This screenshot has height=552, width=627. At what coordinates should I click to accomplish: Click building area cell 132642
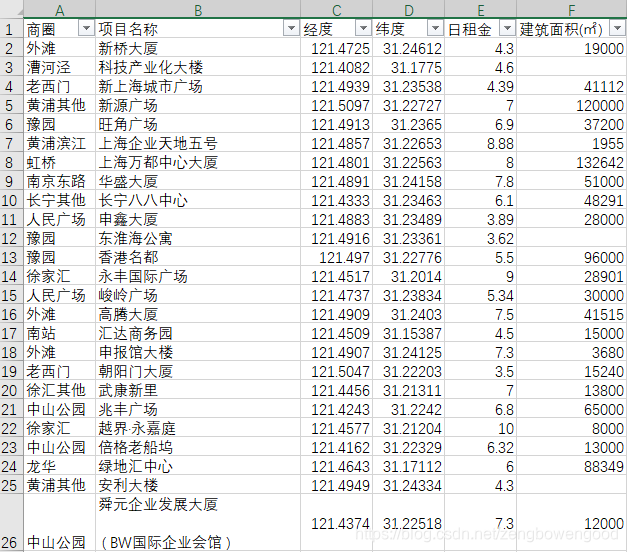[x=571, y=162]
